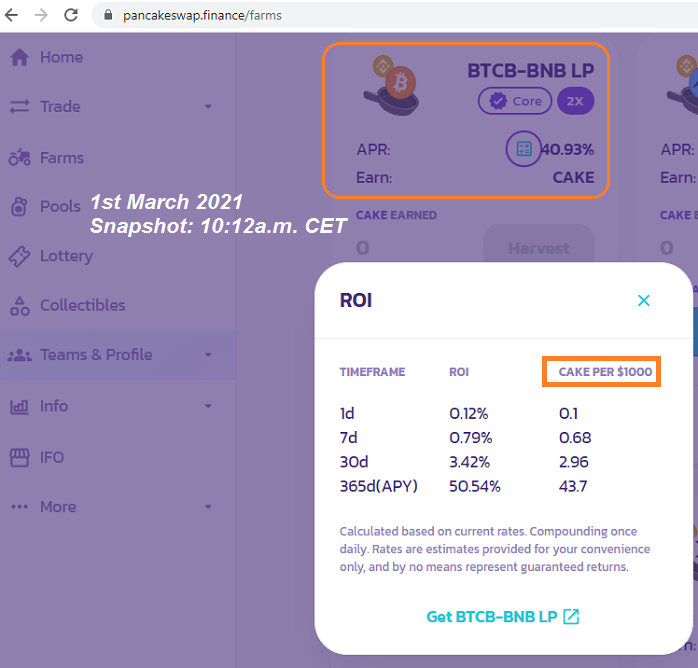
Task: Open the Collectibles menu item
Action: [83, 306]
